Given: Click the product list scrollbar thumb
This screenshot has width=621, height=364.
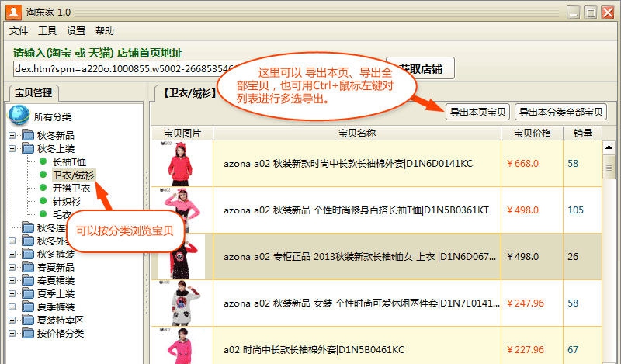Looking at the screenshot, I should (x=609, y=168).
